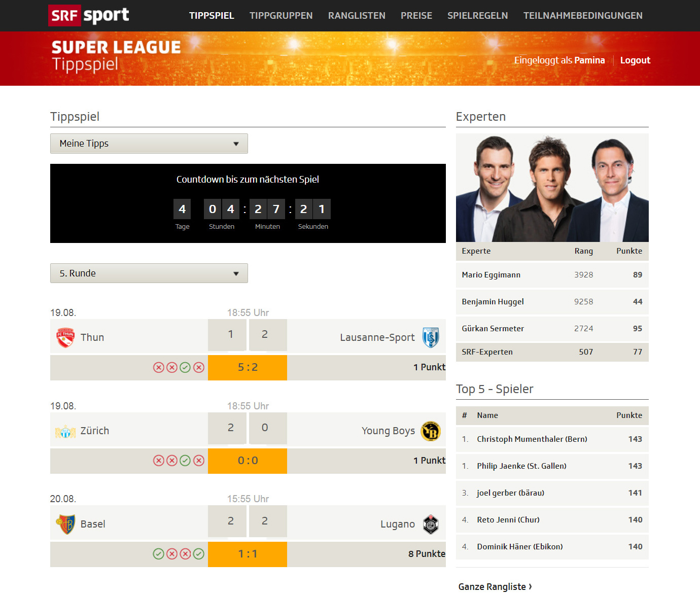Click the 0:0 final result box

pyautogui.click(x=248, y=461)
